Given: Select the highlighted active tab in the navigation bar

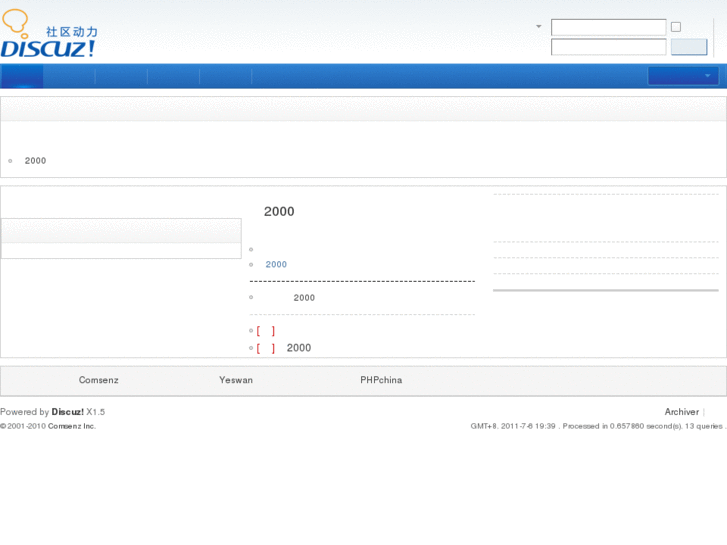Looking at the screenshot, I should click(22, 76).
